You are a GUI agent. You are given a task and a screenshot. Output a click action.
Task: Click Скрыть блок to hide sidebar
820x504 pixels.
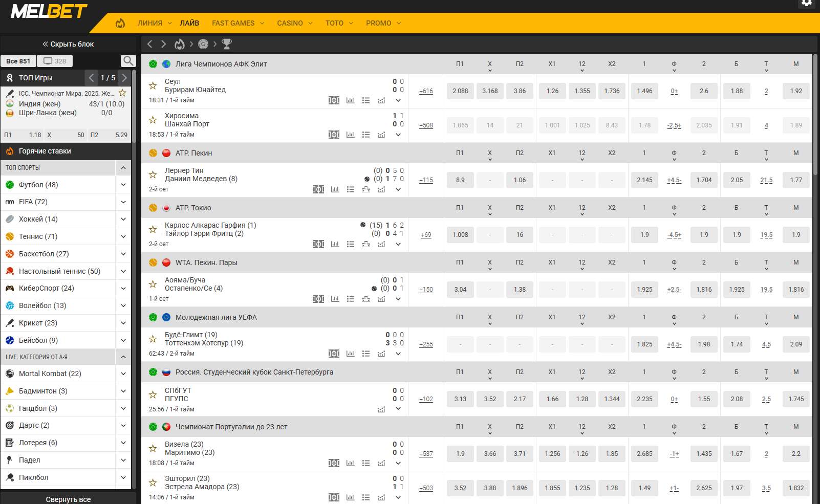pyautogui.click(x=68, y=44)
